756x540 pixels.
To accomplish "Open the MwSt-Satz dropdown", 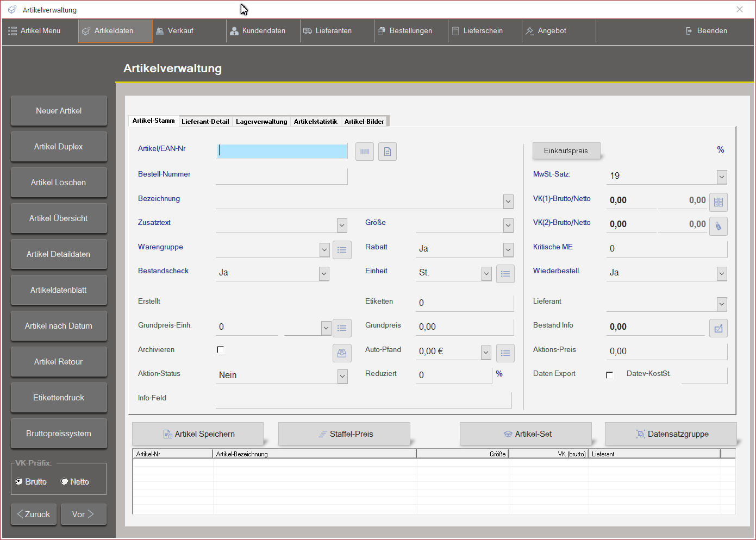I will point(722,177).
